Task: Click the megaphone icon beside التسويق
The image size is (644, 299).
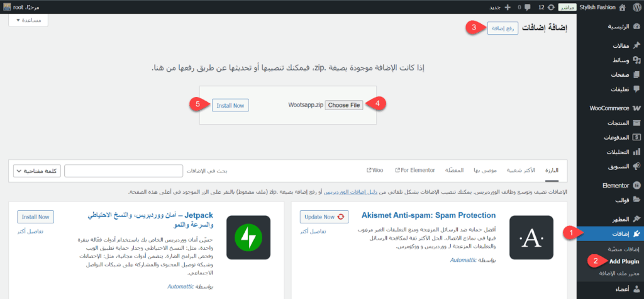Action: click(636, 166)
